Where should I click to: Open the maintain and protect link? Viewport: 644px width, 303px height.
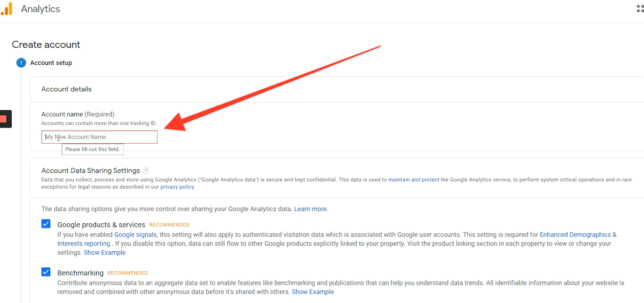[x=414, y=180]
